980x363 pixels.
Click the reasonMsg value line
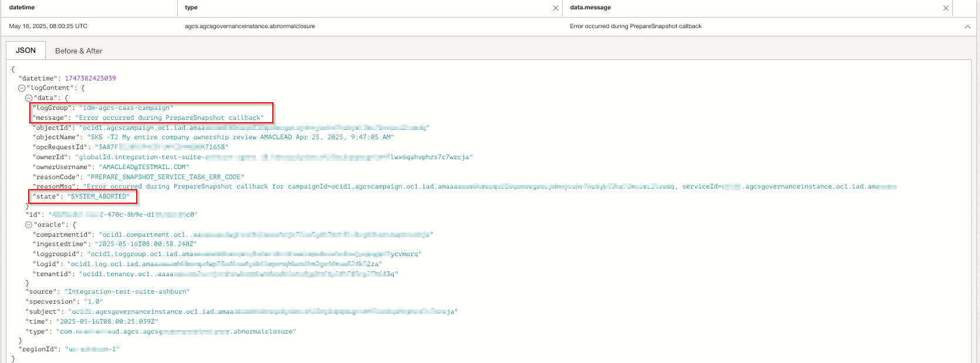(x=490, y=187)
